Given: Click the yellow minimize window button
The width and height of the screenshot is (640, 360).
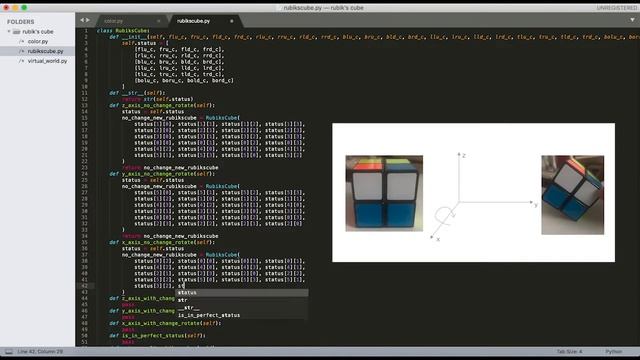Looking at the screenshot, I should [15, 7].
